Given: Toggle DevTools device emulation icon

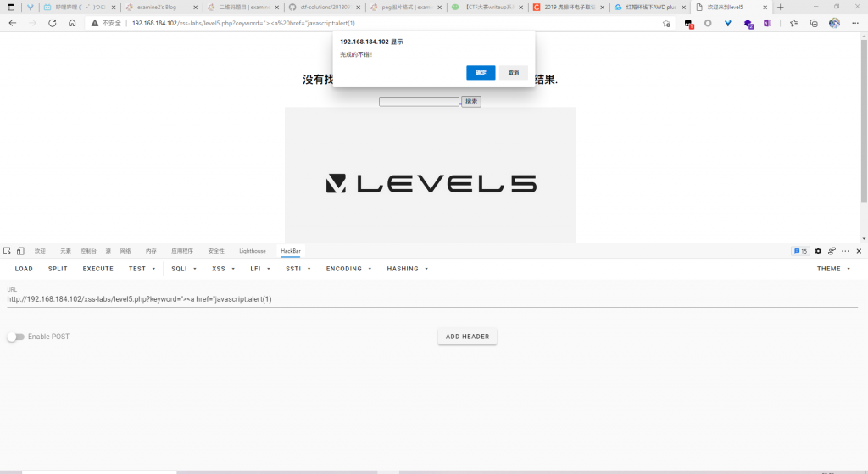Looking at the screenshot, I should [x=20, y=251].
